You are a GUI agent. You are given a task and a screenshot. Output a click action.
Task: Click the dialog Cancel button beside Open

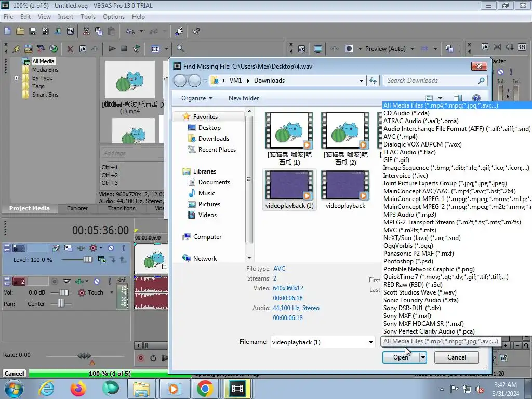[456, 357]
